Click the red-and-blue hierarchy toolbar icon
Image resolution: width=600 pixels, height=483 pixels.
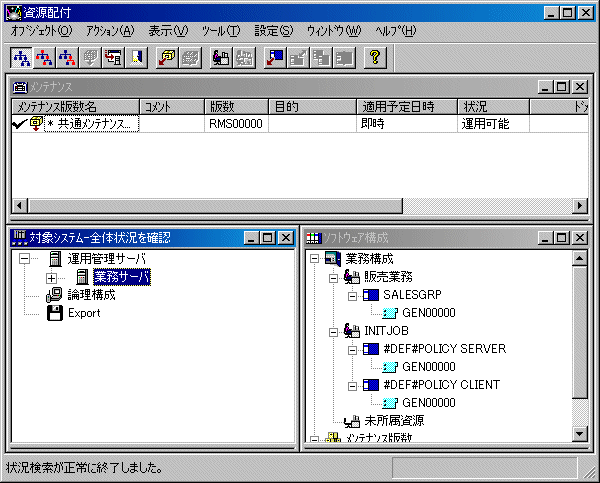click(x=44, y=58)
